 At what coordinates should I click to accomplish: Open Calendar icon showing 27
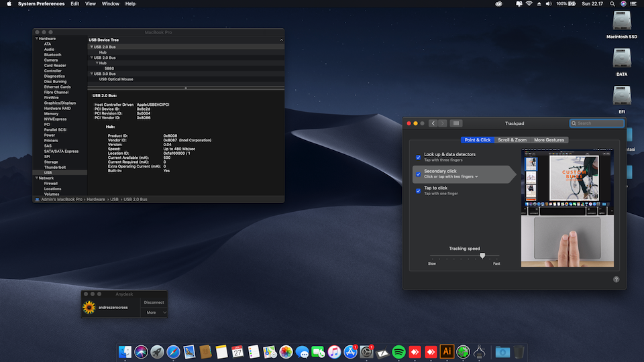coord(237,352)
